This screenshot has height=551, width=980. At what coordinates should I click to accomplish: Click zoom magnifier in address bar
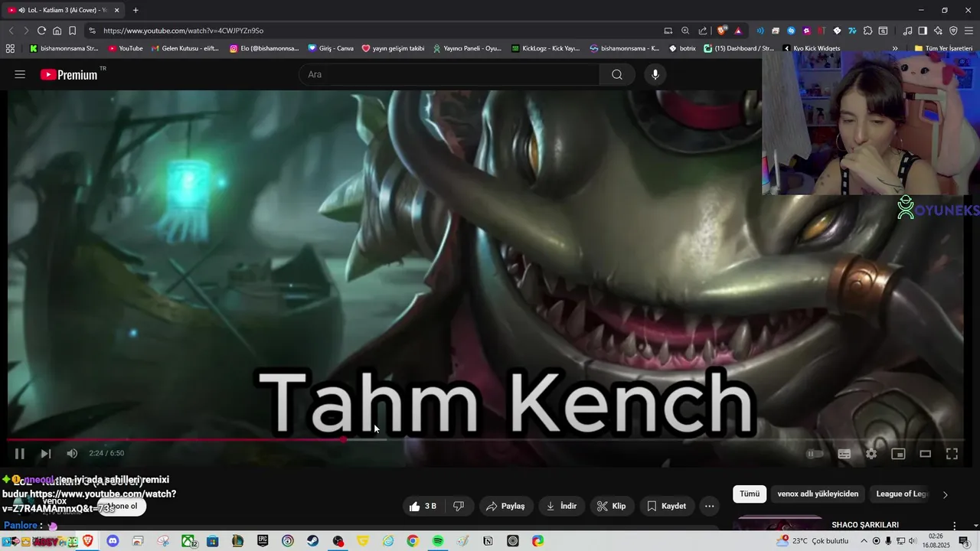(x=685, y=31)
